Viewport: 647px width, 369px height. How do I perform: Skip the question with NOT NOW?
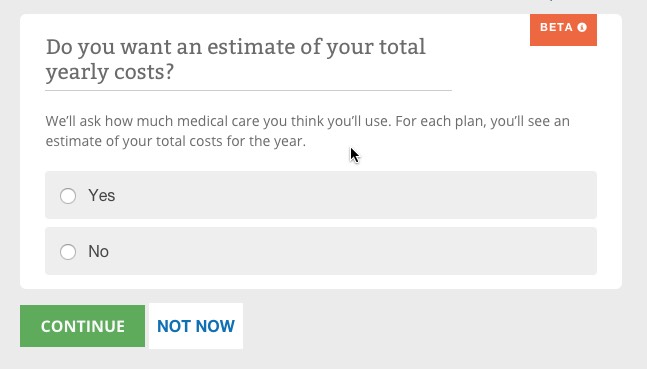click(x=196, y=326)
